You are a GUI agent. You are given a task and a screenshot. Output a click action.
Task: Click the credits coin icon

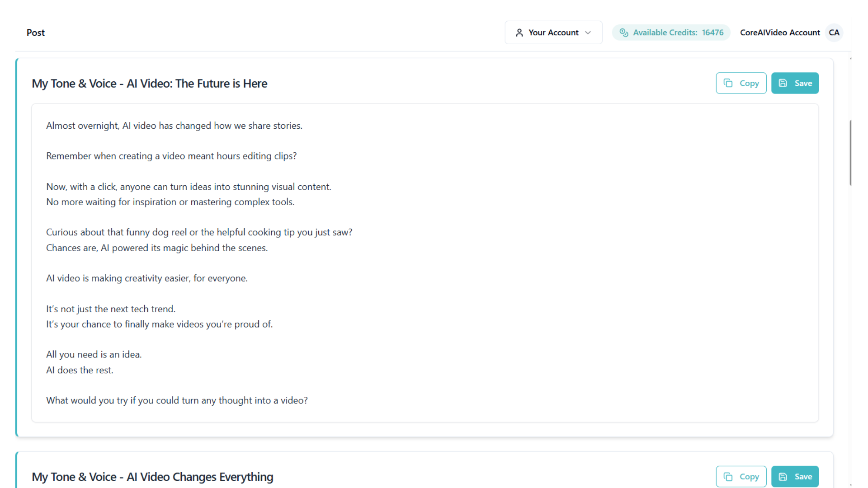click(x=623, y=33)
